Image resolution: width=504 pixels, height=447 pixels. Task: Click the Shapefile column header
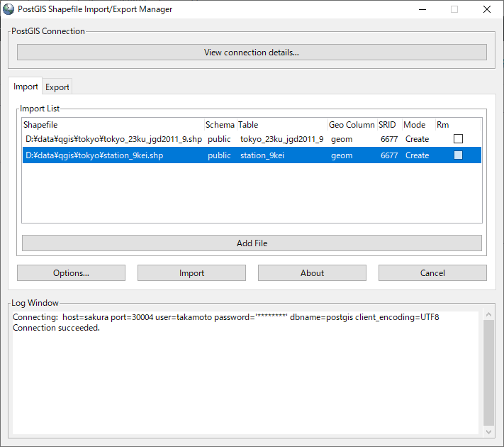pyautogui.click(x=113, y=125)
